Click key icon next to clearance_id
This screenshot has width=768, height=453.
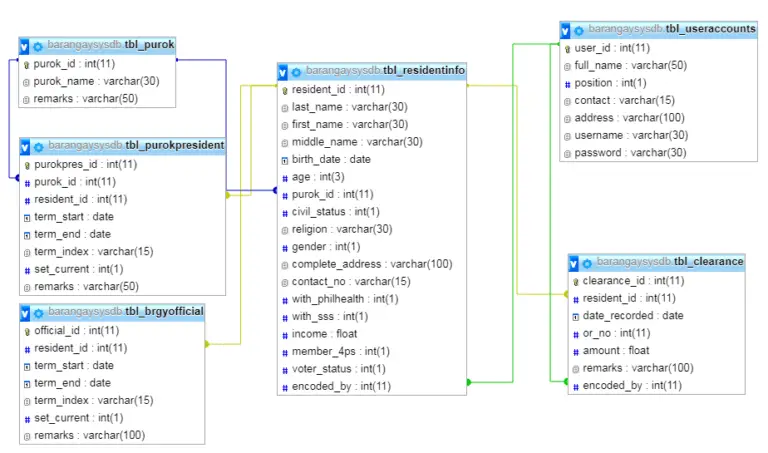point(575,281)
